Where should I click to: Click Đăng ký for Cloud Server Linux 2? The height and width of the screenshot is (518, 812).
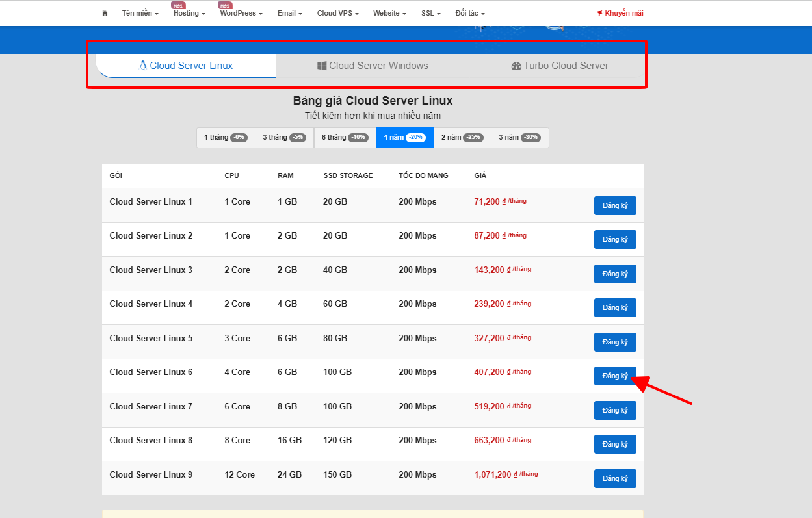615,239
